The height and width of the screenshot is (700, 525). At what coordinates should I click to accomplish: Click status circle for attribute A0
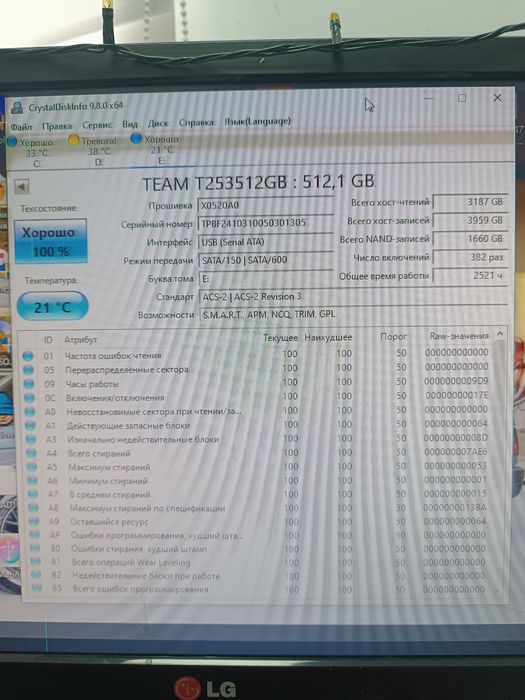point(30,412)
